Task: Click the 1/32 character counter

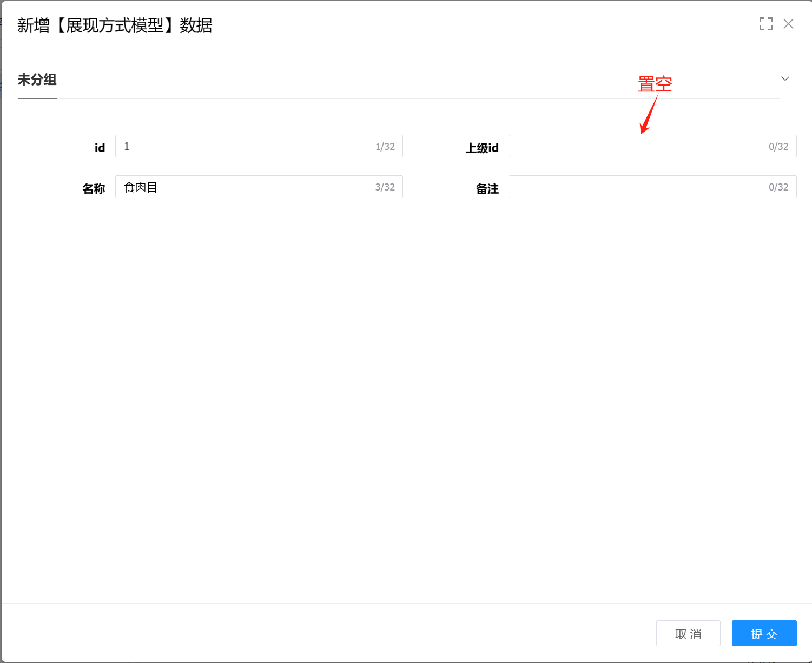Action: 385,147
